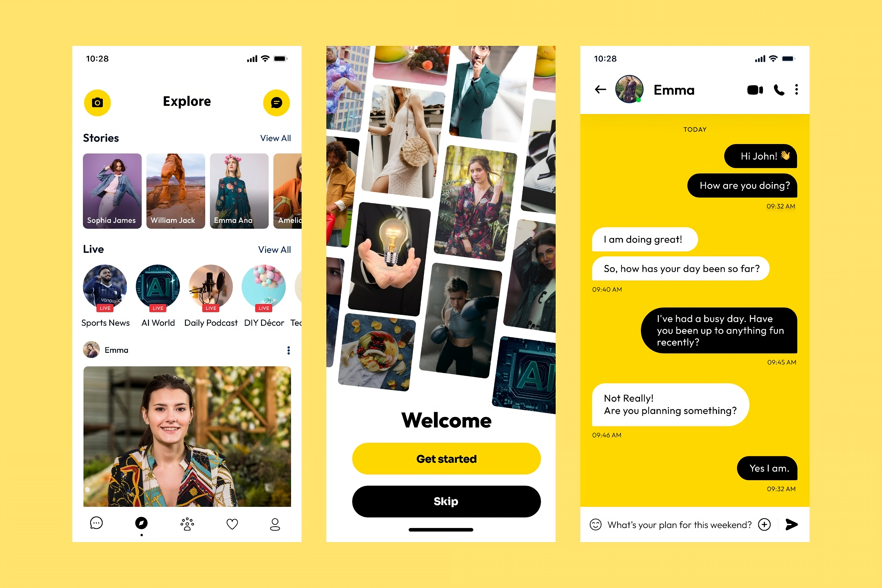The image size is (882, 588).
Task: Tap the three-dot overflow menu in Emma post
Action: pyautogui.click(x=286, y=350)
